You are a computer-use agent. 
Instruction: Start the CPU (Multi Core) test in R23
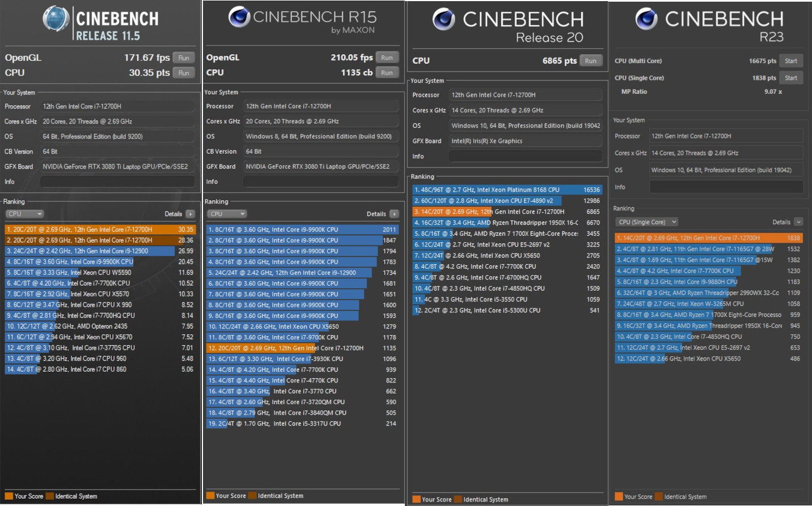point(791,61)
